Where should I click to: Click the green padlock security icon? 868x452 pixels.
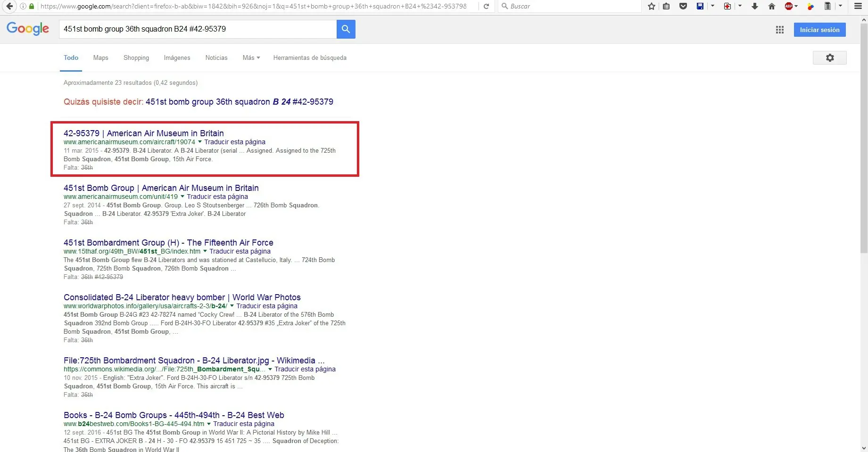[32, 6]
